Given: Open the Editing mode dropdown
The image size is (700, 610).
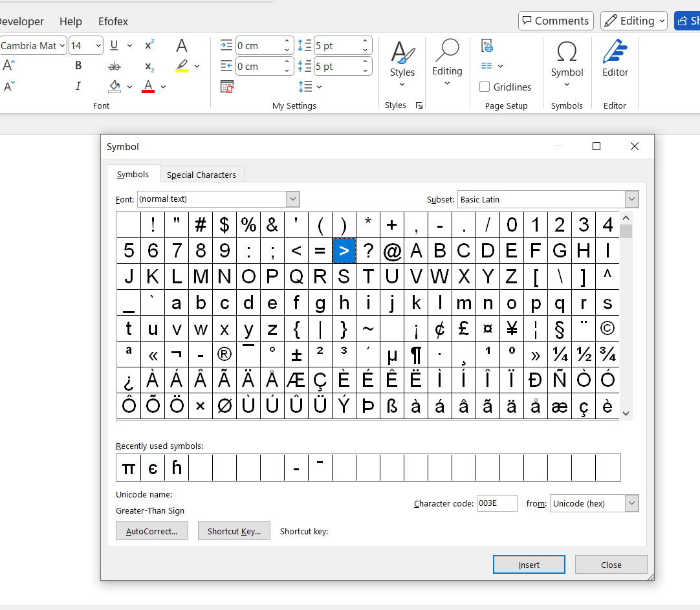Looking at the screenshot, I should pos(634,21).
